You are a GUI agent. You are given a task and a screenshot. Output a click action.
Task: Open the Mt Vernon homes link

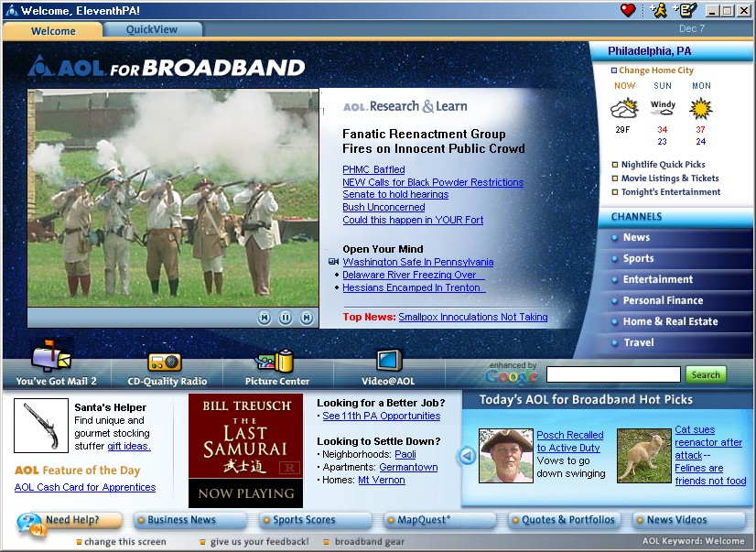pyautogui.click(x=382, y=481)
